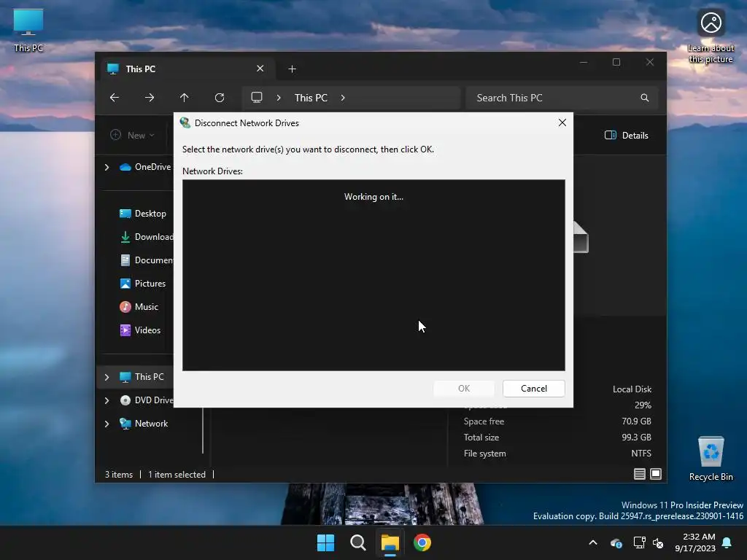The width and height of the screenshot is (747, 560).
Task: Open Videos folder in sidebar
Action: click(140, 330)
